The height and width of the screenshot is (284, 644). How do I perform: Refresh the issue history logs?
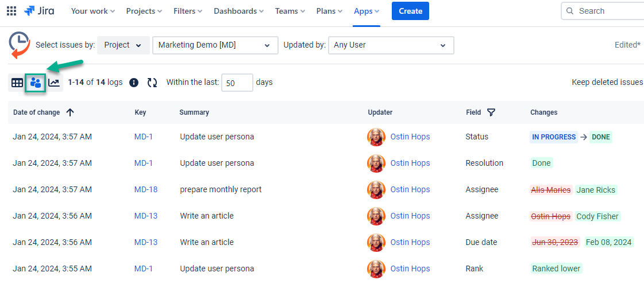click(x=152, y=83)
